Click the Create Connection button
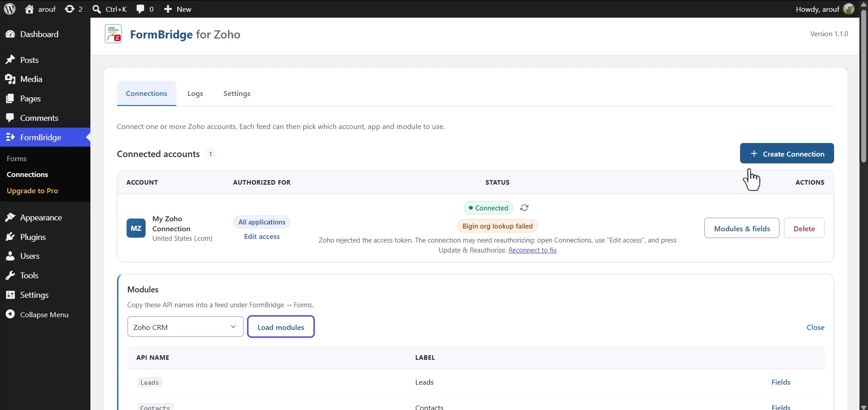868x410 pixels. coord(787,154)
